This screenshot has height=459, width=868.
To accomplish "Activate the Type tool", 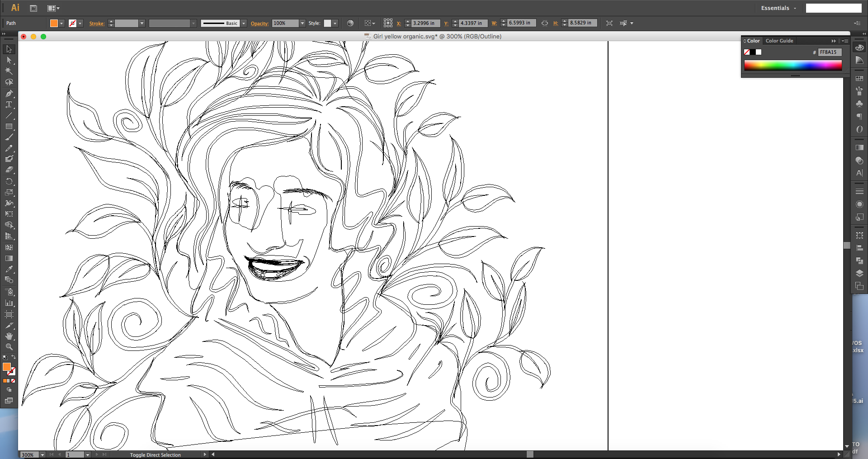I will 9,104.
